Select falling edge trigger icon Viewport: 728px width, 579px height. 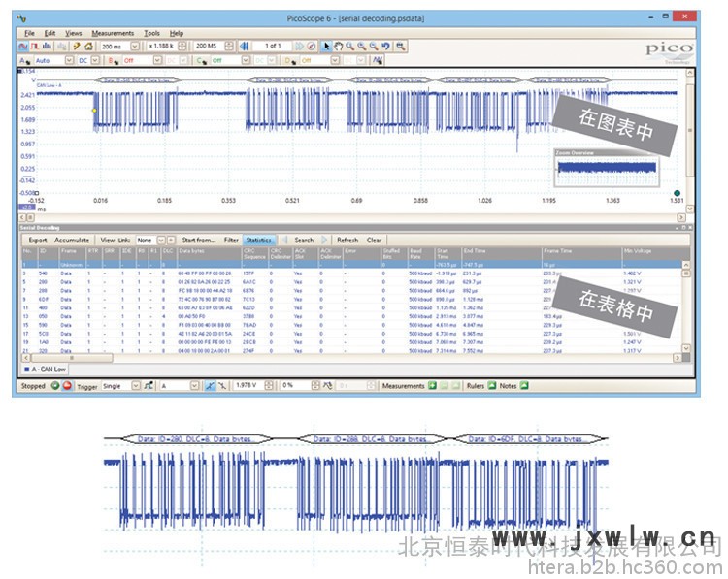[x=222, y=386]
